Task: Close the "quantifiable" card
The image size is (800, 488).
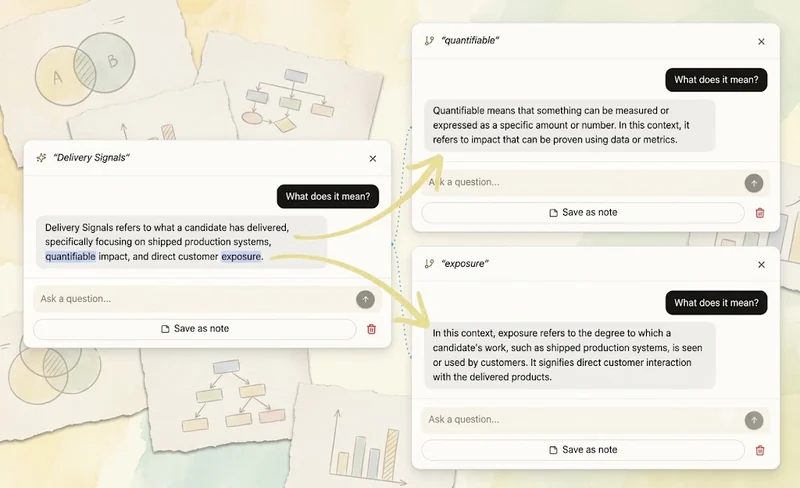Action: pyautogui.click(x=761, y=41)
